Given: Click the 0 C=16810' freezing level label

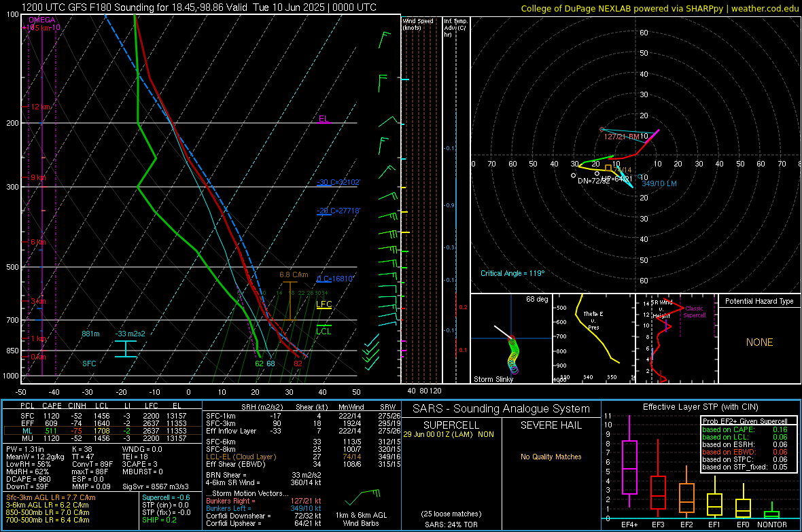Looking at the screenshot, I should click(335, 279).
